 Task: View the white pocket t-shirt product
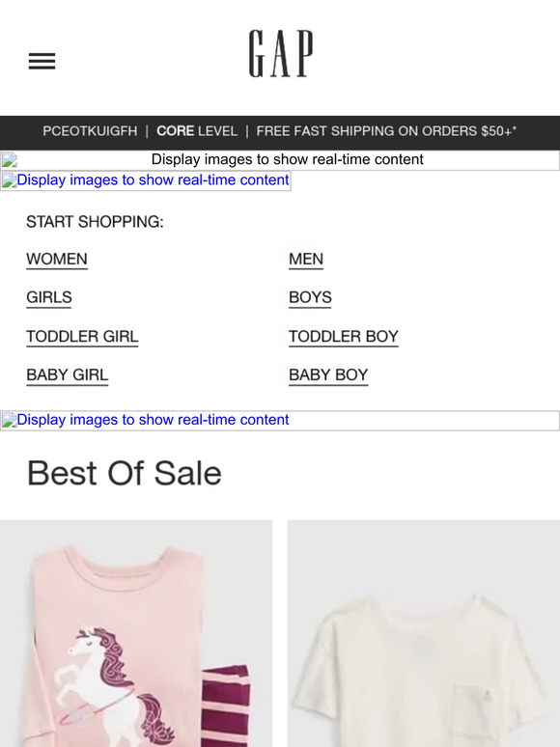tap(424, 633)
